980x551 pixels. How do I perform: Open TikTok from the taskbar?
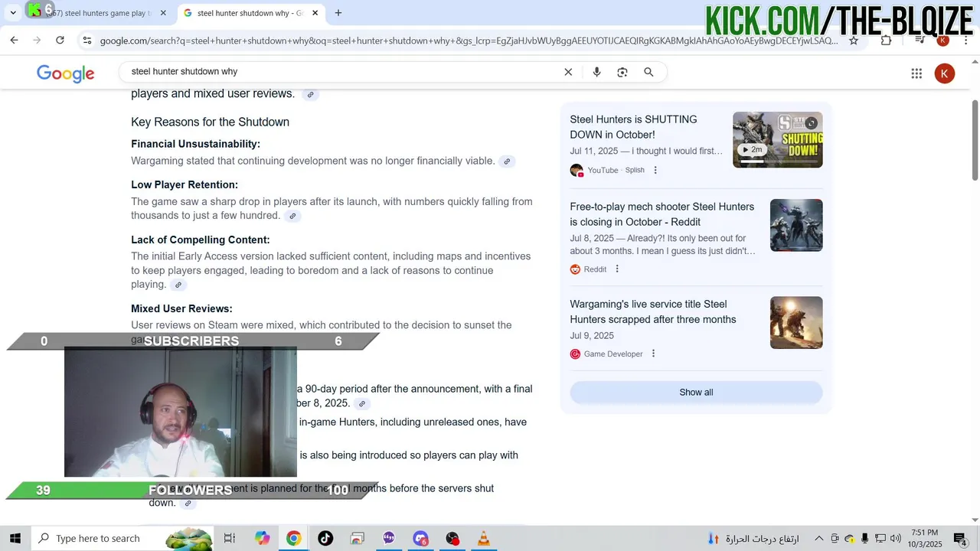(325, 539)
